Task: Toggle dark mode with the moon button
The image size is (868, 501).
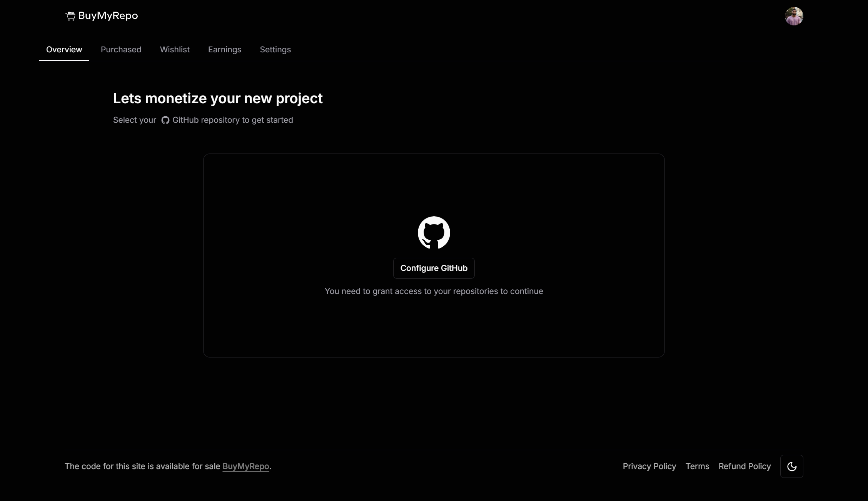Action: 791,466
